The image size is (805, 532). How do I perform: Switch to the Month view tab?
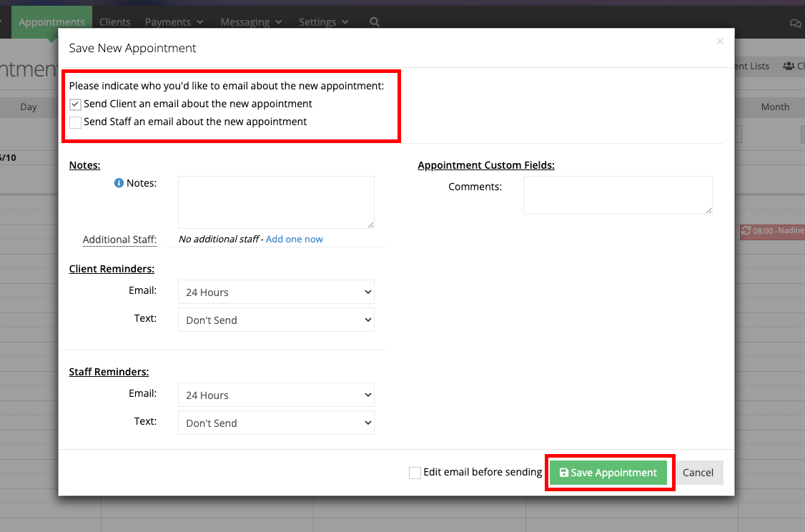775,107
